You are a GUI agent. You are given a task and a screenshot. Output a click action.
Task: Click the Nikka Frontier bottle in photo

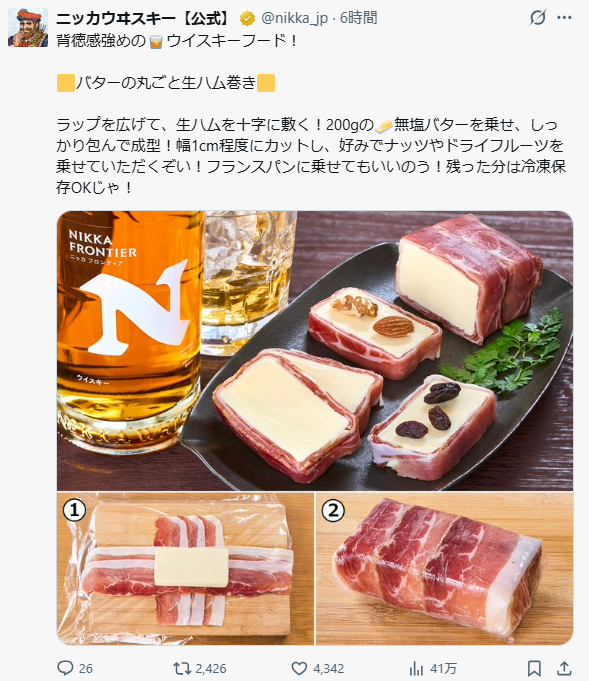click(129, 332)
